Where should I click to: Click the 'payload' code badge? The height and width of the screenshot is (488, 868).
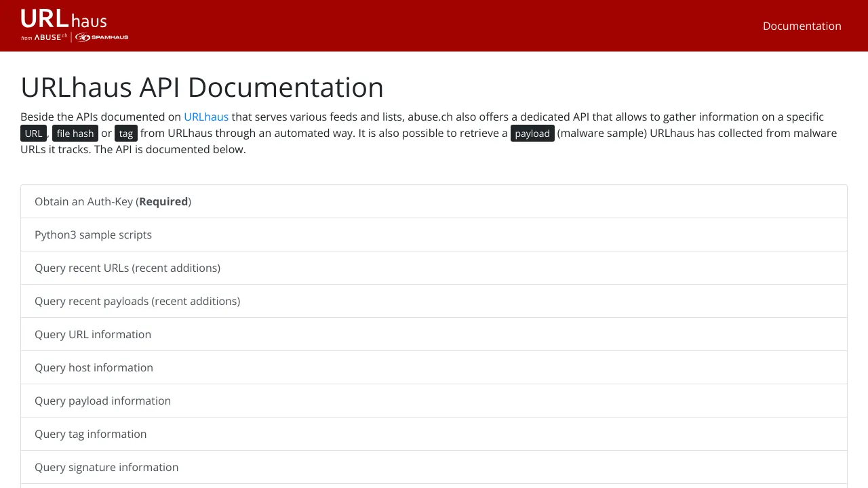point(532,134)
